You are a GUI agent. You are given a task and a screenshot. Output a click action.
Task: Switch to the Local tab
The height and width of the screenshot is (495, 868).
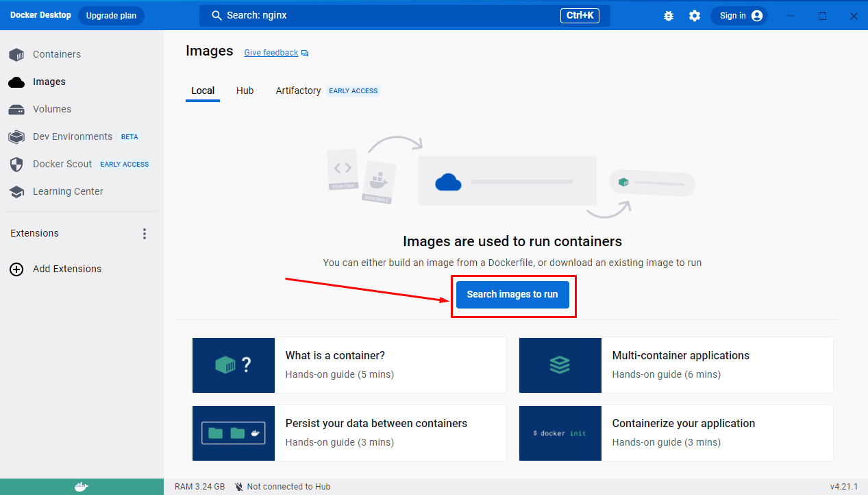[x=203, y=90]
